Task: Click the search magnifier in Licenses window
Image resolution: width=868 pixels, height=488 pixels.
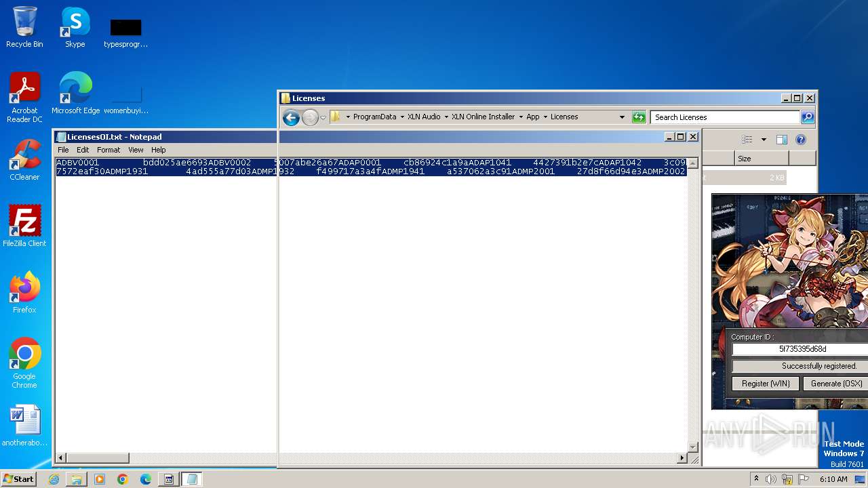Action: tap(807, 117)
